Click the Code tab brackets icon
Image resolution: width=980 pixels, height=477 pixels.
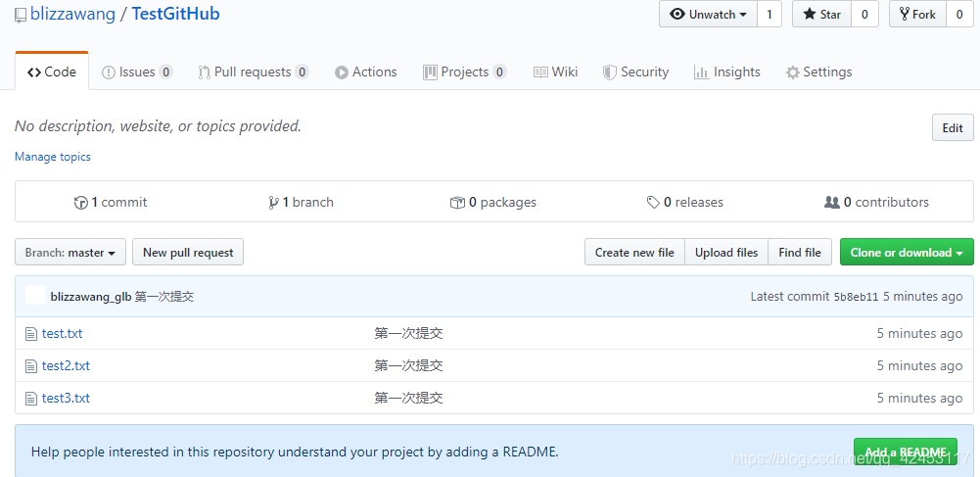click(34, 72)
